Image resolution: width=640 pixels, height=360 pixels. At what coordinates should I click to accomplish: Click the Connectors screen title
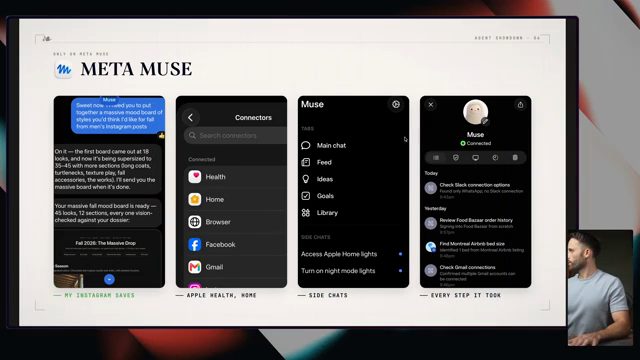pyautogui.click(x=253, y=118)
